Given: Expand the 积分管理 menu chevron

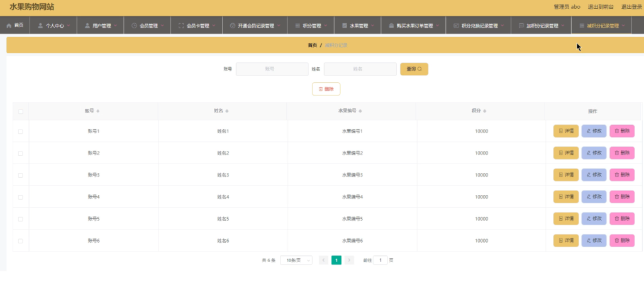Looking at the screenshot, I should (x=326, y=25).
